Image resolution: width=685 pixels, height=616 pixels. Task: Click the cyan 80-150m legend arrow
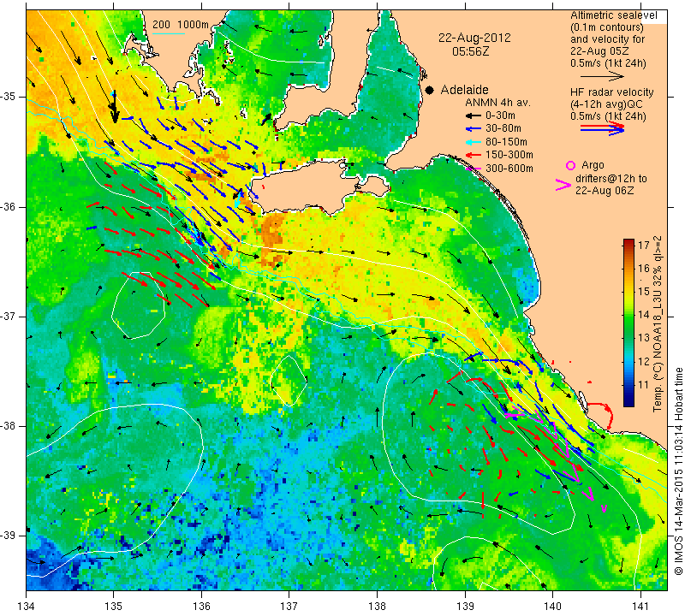click(x=474, y=142)
